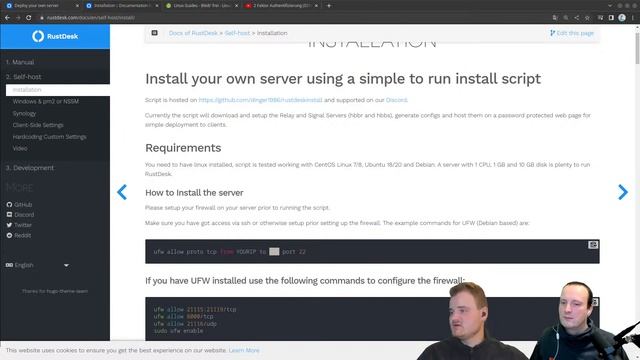Close the Linux Guides tab

click(x=236, y=6)
